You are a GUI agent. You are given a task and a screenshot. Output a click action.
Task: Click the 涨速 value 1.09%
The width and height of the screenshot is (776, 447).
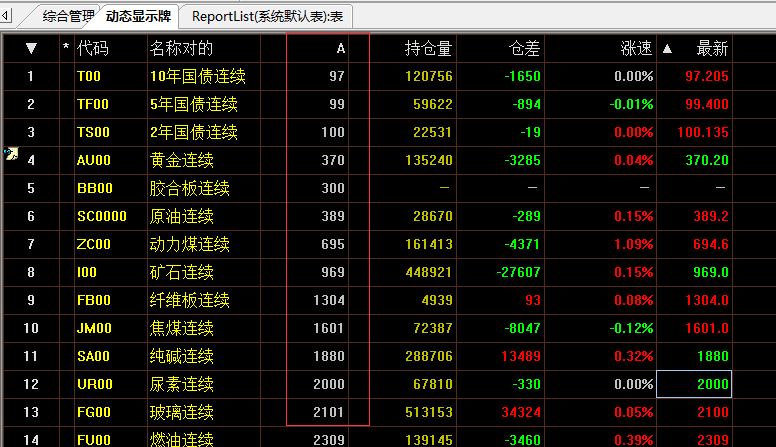coord(633,244)
